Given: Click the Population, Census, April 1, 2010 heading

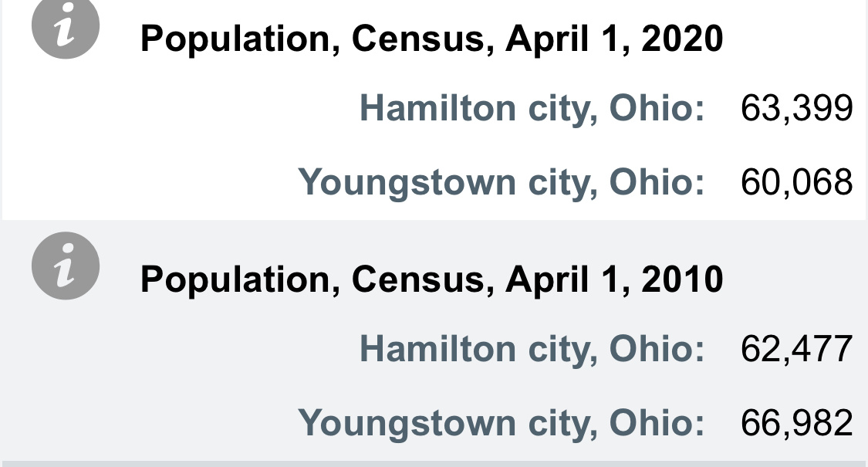Looking at the screenshot, I should click(432, 279).
